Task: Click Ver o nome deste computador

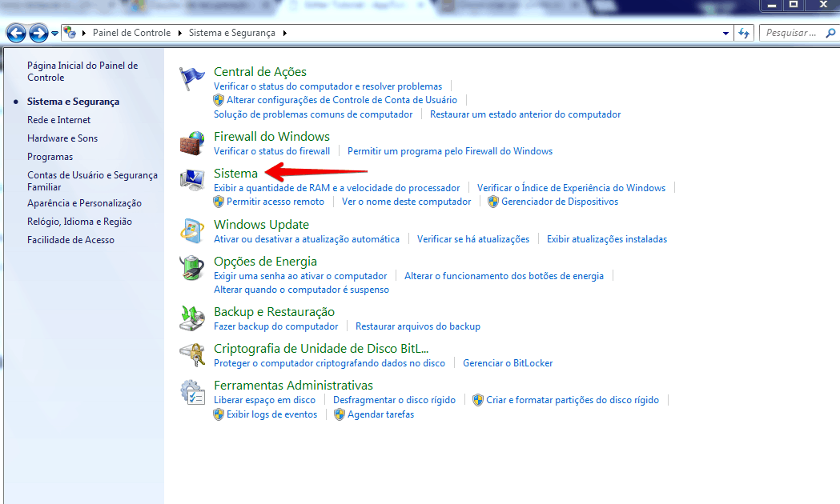Action: (407, 202)
